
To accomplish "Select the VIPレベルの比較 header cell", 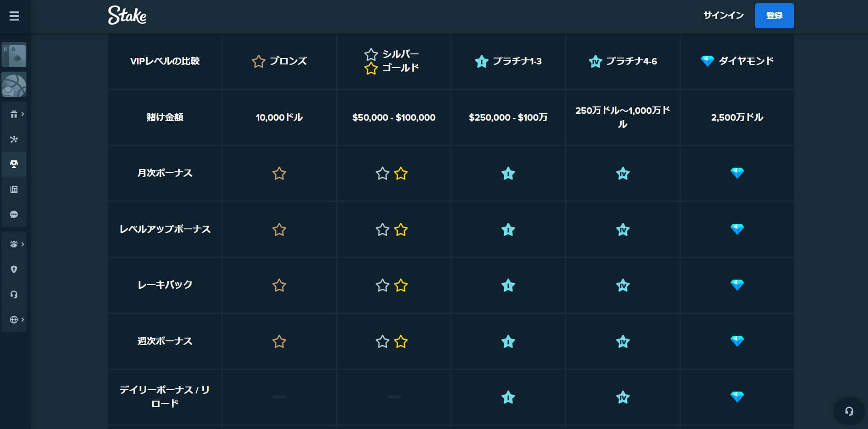I will (165, 61).
